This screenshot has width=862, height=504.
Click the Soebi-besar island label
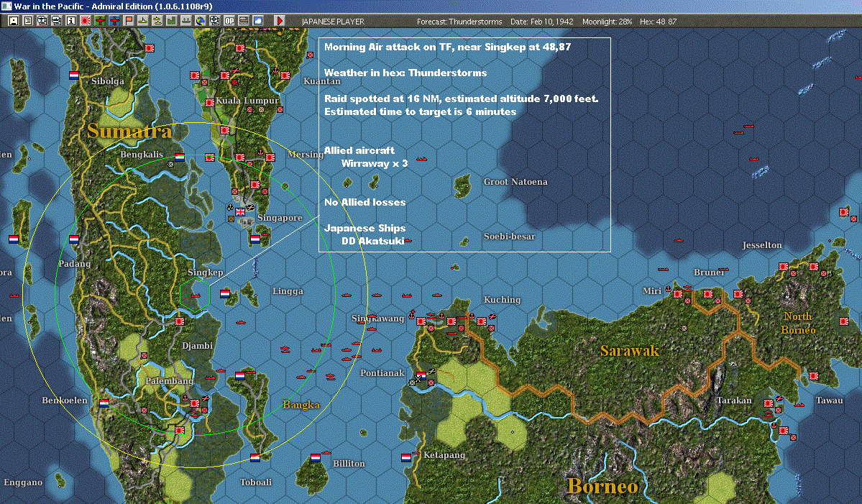509,237
